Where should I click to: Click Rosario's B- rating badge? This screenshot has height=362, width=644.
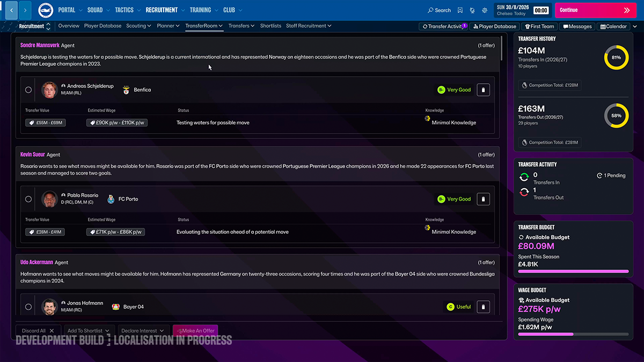pos(441,199)
